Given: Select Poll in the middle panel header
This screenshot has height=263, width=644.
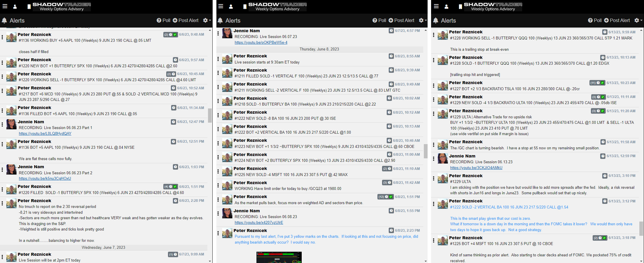Looking at the screenshot, I should coord(379,20).
